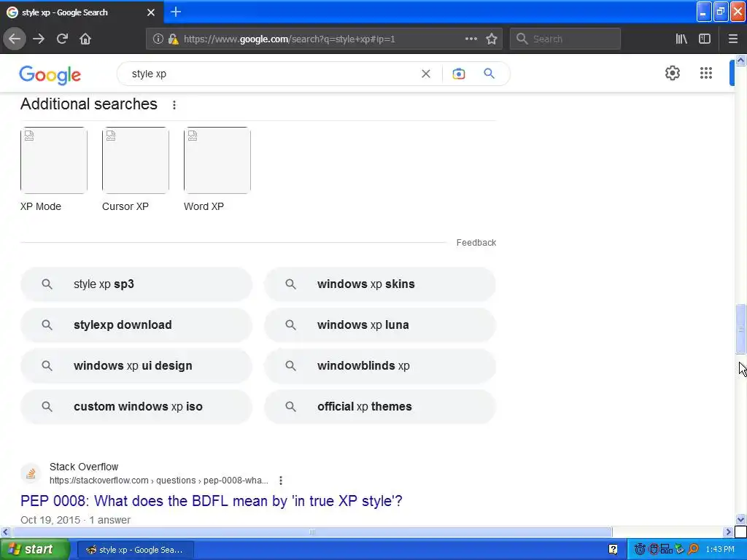Clear the Google search box text

pyautogui.click(x=426, y=74)
